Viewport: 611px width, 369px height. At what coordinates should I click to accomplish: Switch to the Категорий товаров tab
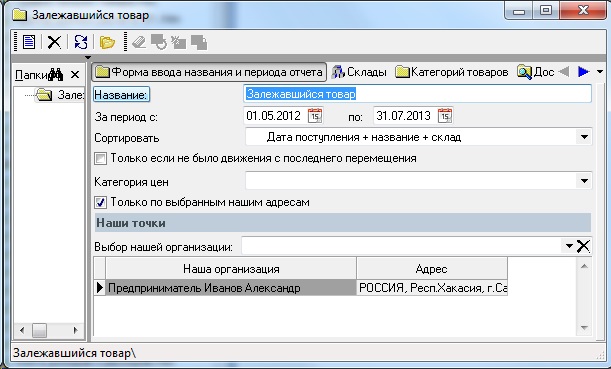tap(452, 72)
